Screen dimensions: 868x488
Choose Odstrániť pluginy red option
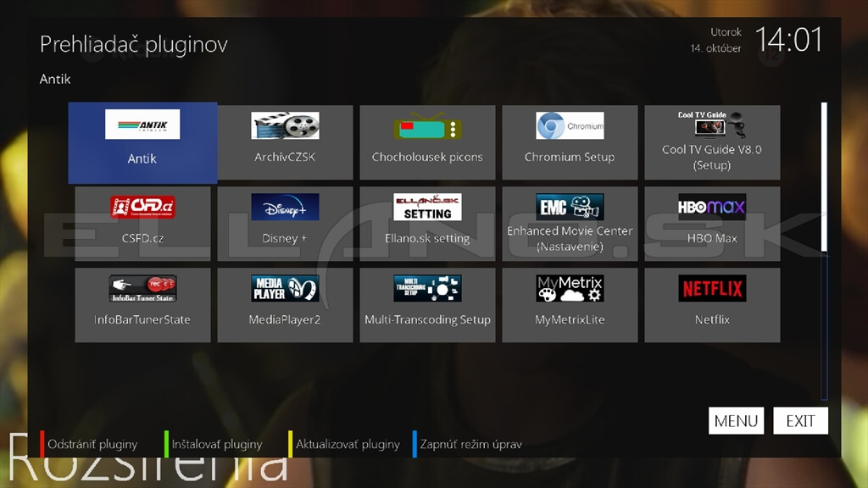(92, 444)
